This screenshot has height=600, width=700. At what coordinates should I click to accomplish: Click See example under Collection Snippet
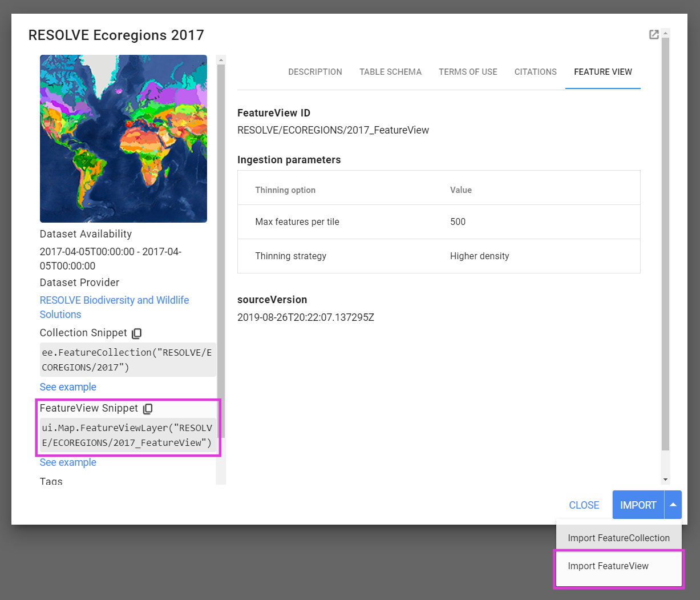[68, 387]
